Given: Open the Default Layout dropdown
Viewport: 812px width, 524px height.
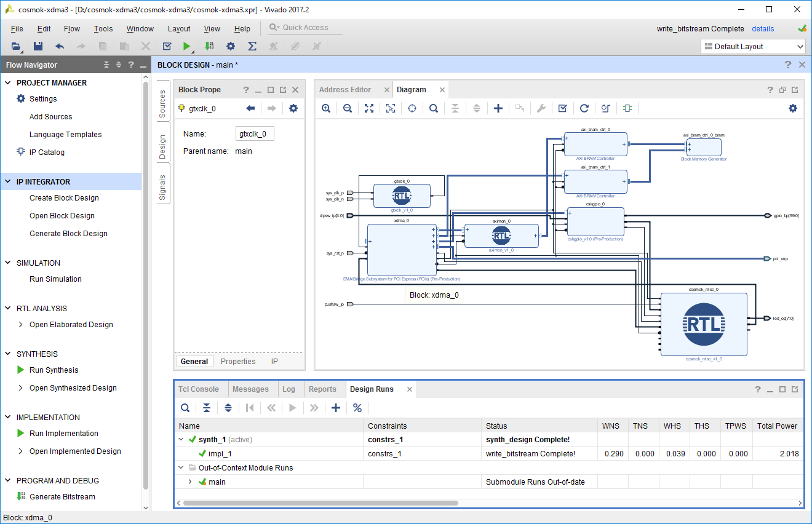Looking at the screenshot, I should pos(753,47).
